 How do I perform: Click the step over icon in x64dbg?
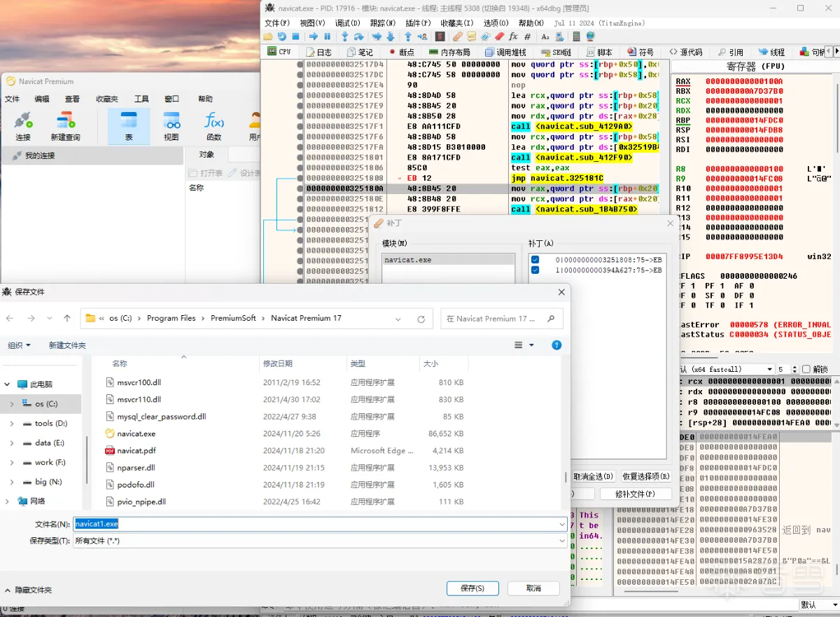[359, 36]
